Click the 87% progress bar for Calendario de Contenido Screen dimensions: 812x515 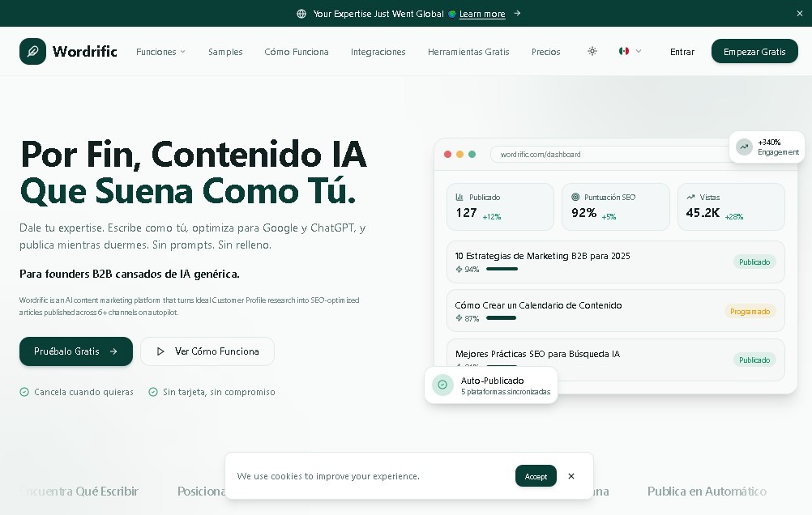[x=502, y=318]
